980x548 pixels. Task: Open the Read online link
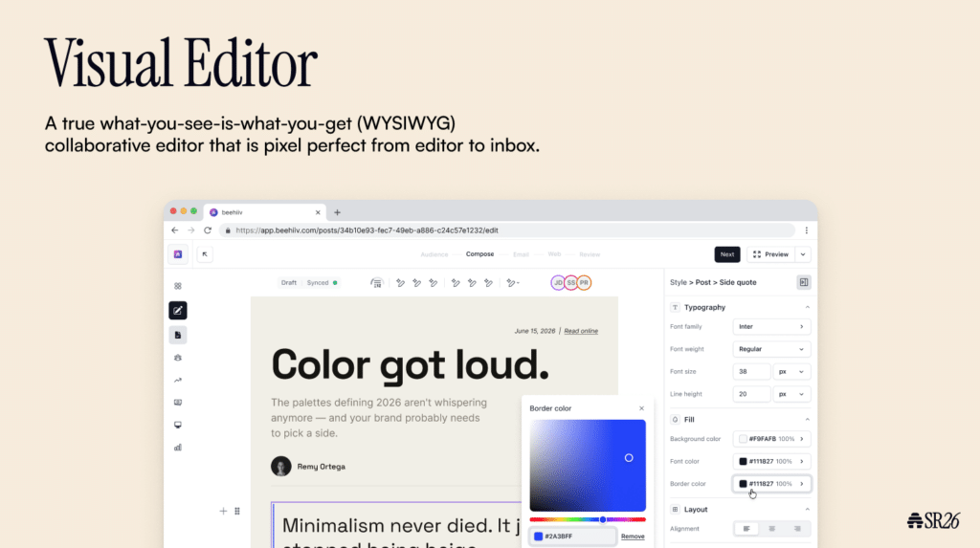pos(581,331)
